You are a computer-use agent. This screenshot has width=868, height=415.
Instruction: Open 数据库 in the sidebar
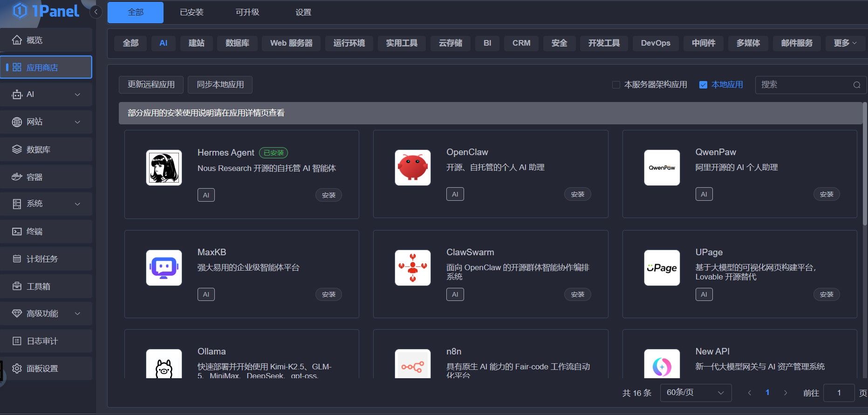[46, 150]
